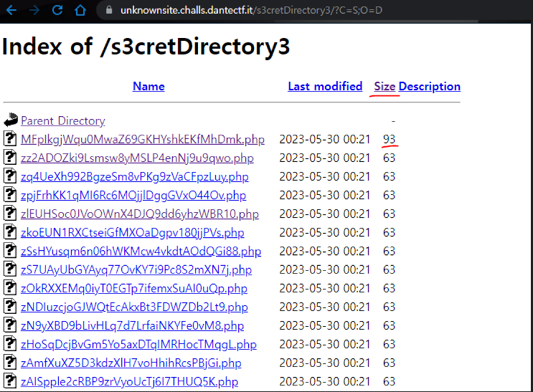
Task: Click the Index of /s3cretDirectory3 heading
Action: [x=146, y=47]
